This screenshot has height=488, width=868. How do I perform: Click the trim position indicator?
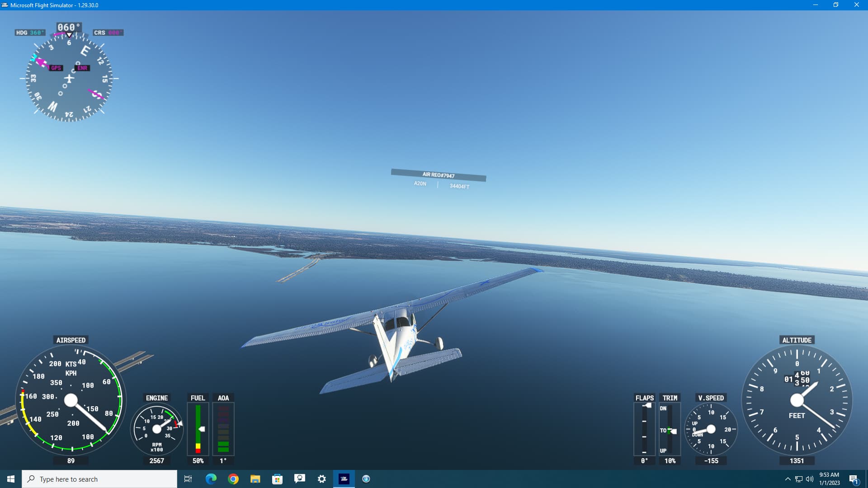coord(670,429)
